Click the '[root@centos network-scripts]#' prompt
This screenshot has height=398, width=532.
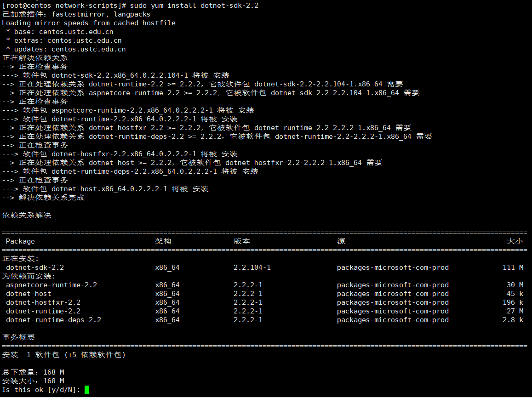(64, 6)
